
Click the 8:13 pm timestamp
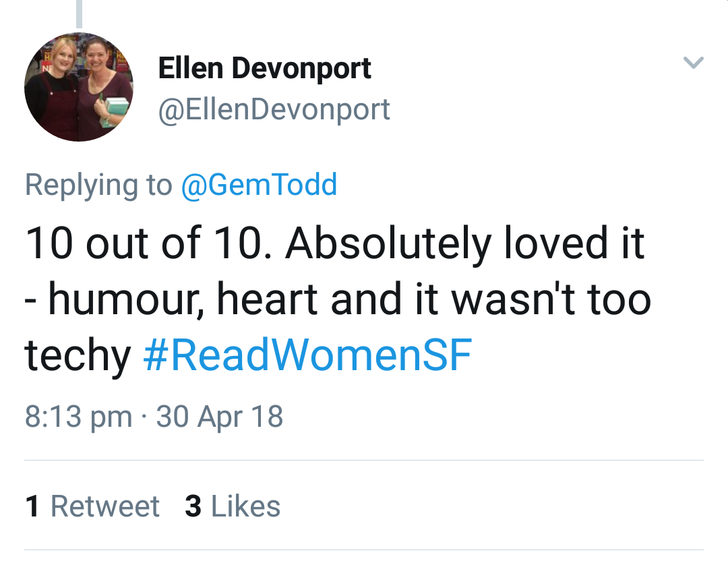coord(78,416)
